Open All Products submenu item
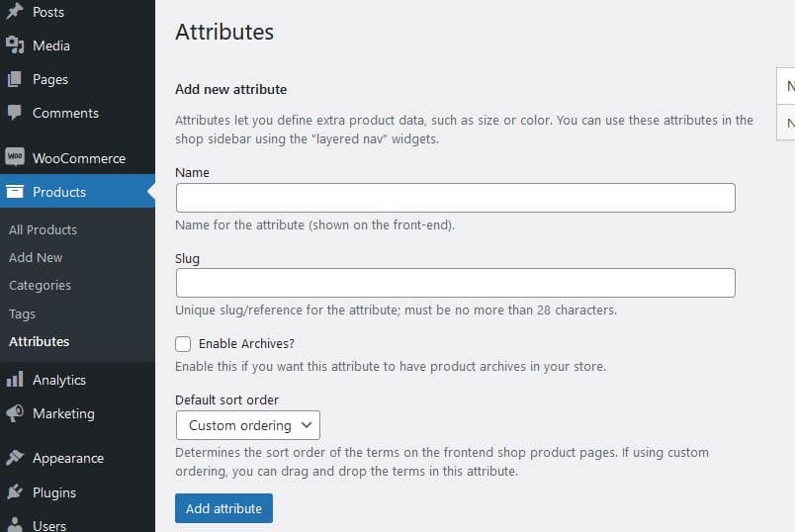The image size is (795, 532). pos(43,229)
